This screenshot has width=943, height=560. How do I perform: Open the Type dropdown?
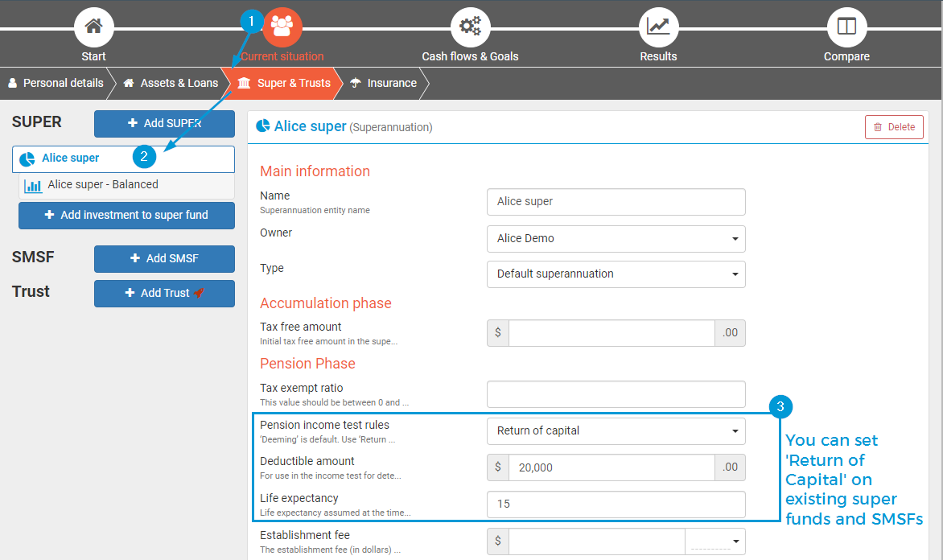click(x=616, y=274)
